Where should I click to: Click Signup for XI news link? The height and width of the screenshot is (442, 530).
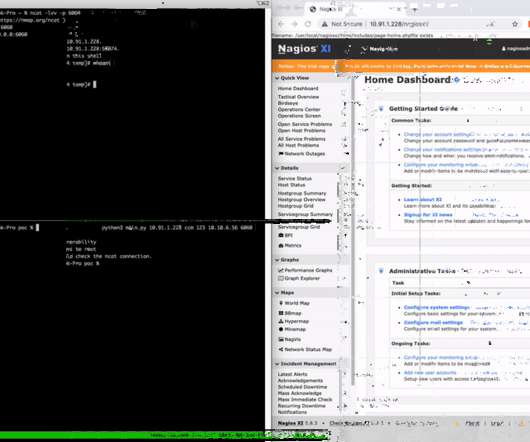click(x=428, y=215)
